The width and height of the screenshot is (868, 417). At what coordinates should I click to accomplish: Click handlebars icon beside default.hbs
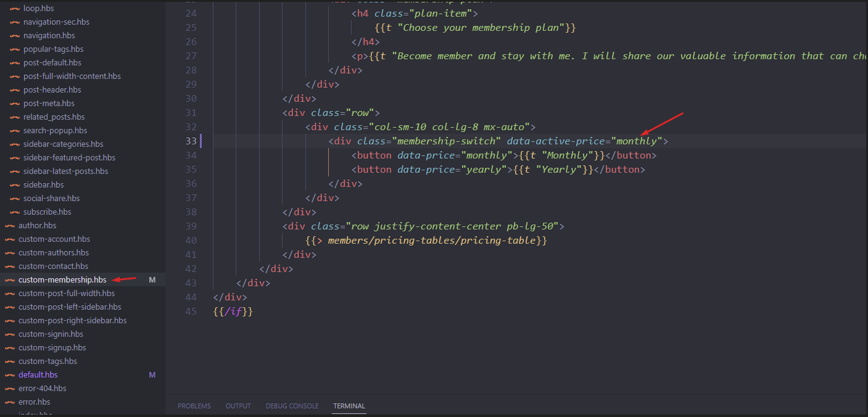pos(9,374)
